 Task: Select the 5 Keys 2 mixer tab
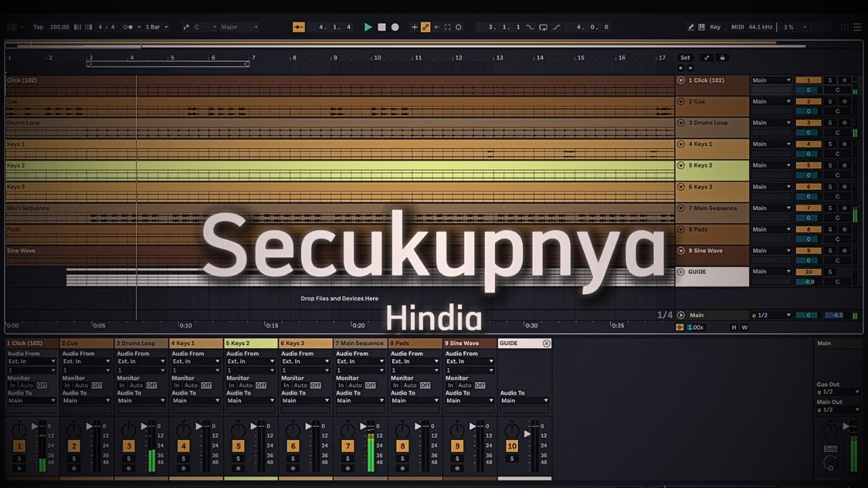click(x=251, y=344)
